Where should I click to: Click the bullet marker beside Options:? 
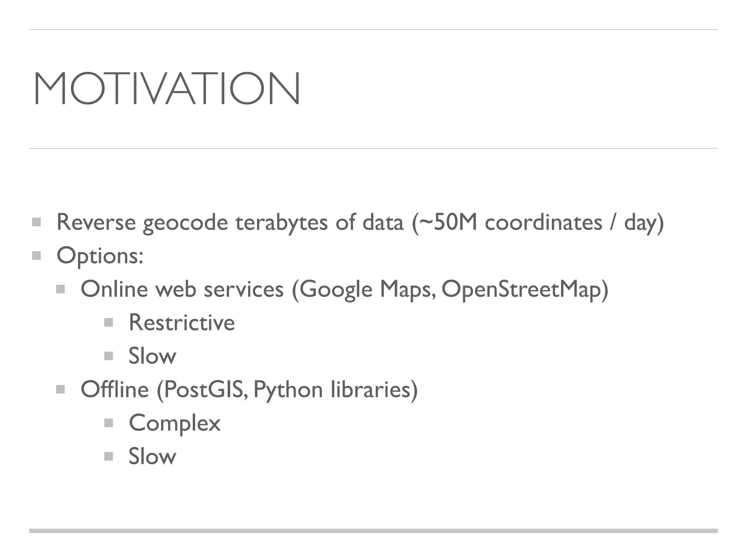coord(36,256)
